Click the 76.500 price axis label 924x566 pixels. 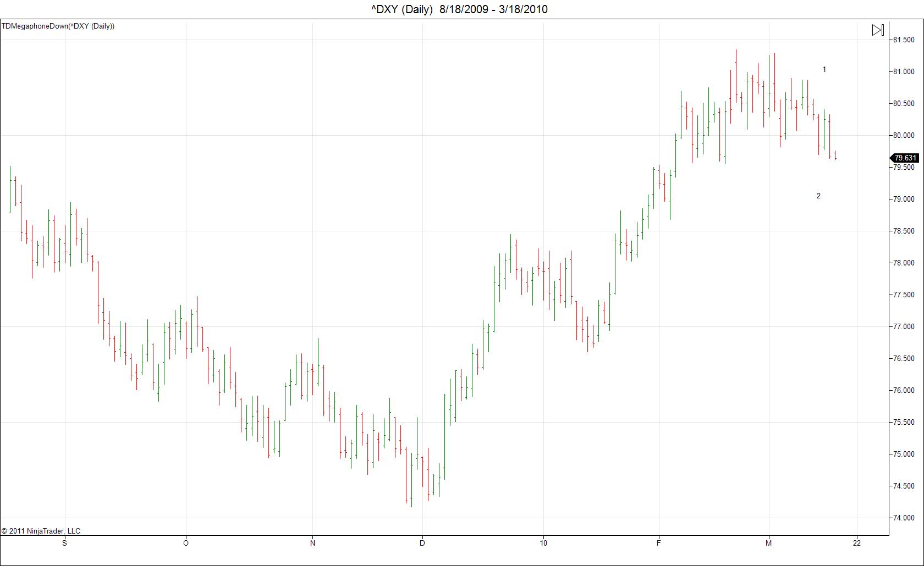pos(904,358)
